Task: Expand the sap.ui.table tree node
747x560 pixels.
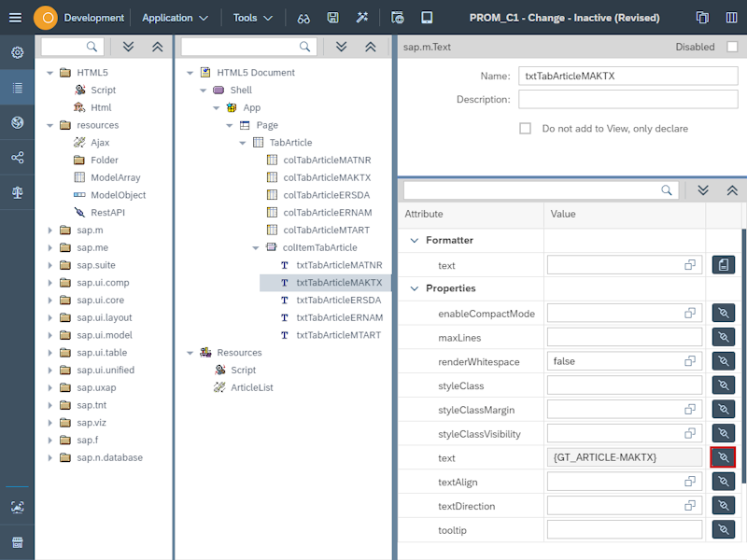Action: (52, 352)
